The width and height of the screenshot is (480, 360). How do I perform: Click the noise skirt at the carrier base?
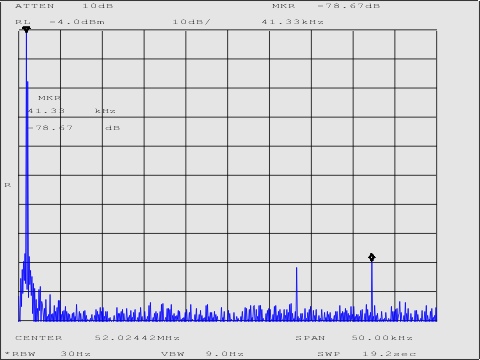(28, 287)
